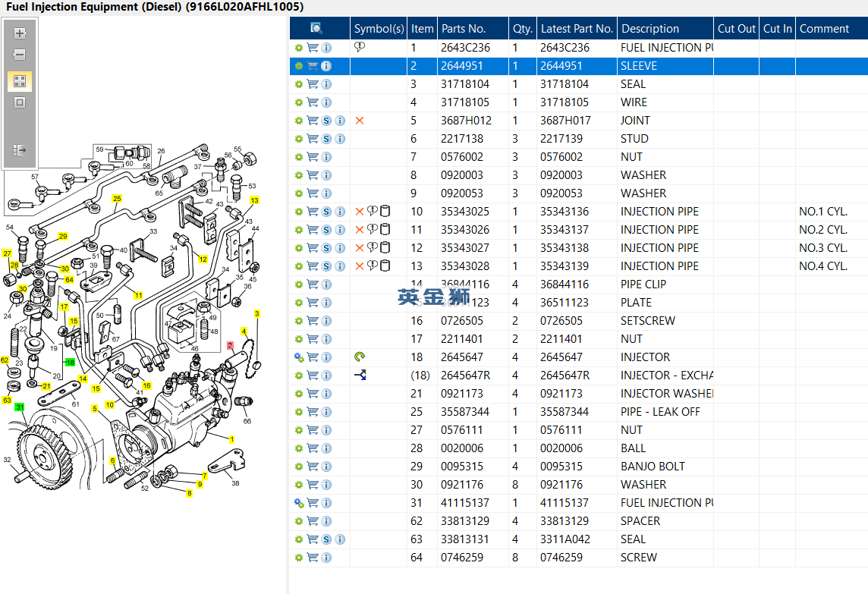The width and height of the screenshot is (868, 594).
Task: Add PIPE CLIP 36844116 to cart
Action: [313, 284]
